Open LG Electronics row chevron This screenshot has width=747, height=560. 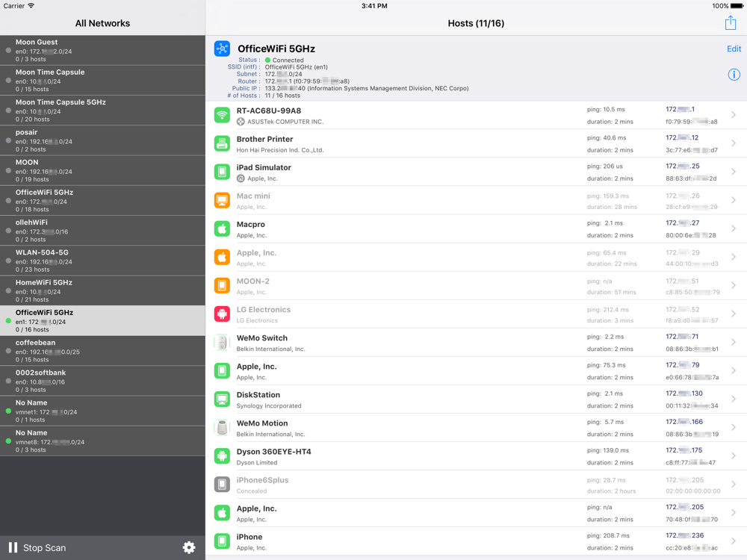click(734, 314)
